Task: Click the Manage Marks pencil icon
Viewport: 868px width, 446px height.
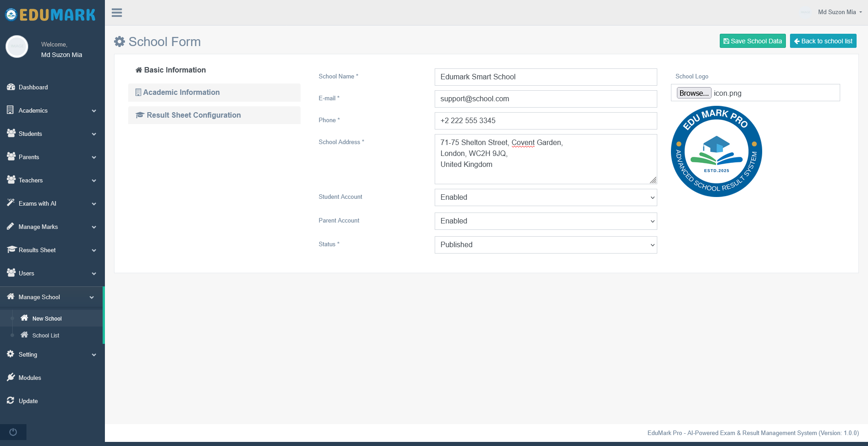Action: point(10,227)
